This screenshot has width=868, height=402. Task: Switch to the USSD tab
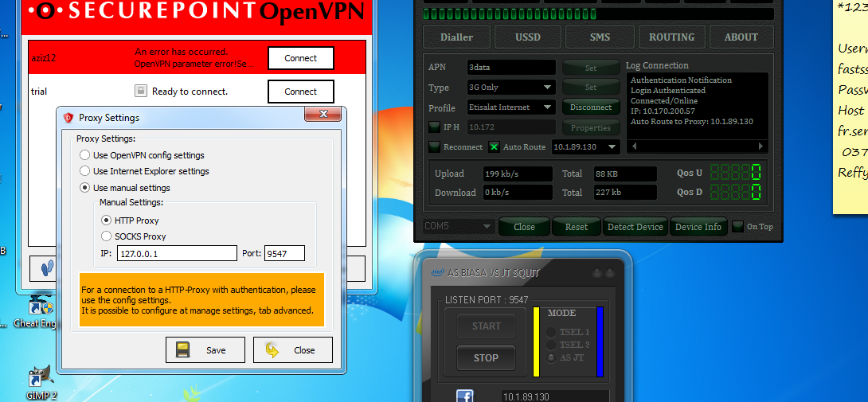coord(527,37)
